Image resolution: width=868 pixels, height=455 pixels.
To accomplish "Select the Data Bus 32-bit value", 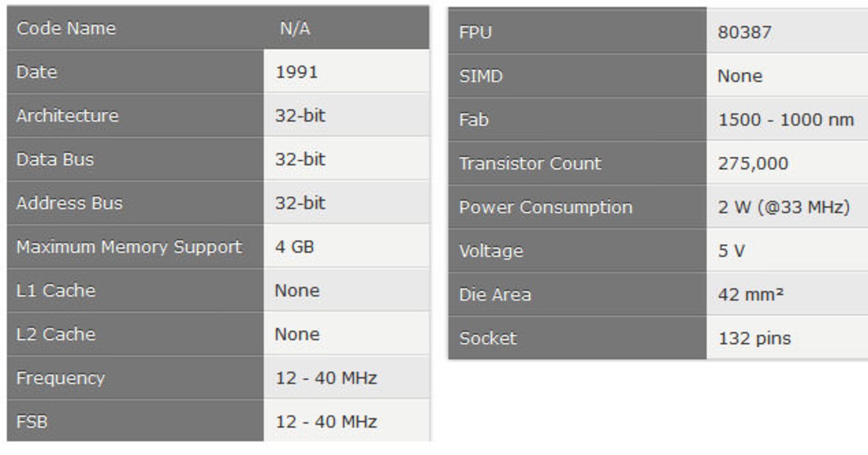I will [x=300, y=159].
